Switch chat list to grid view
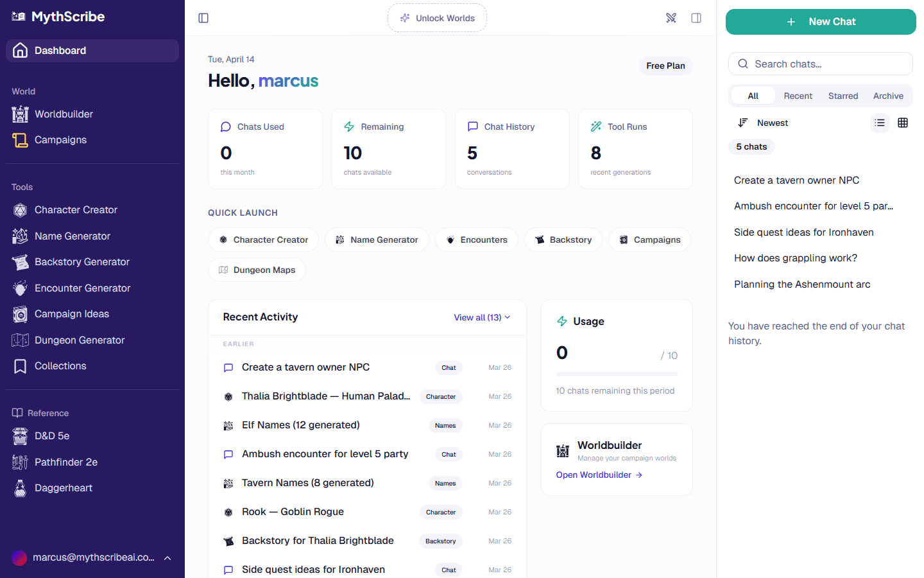This screenshot has height=578, width=924. [x=903, y=123]
